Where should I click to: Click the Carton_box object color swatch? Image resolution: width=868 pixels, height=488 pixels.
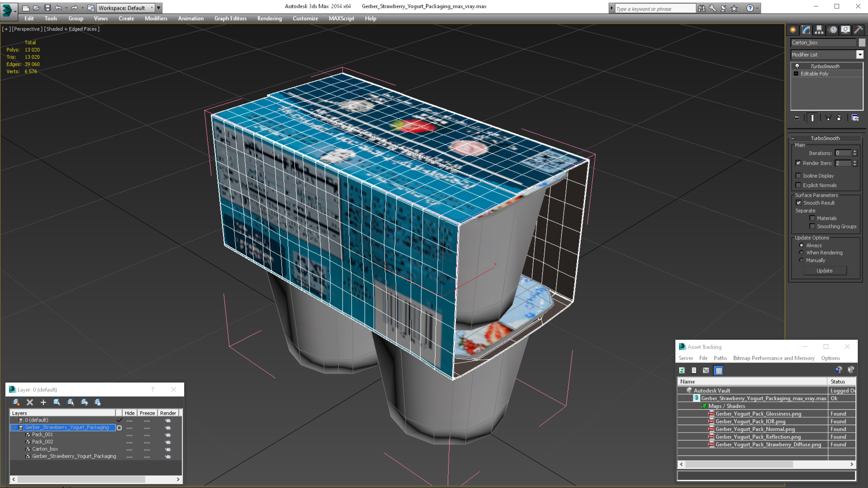(x=862, y=42)
